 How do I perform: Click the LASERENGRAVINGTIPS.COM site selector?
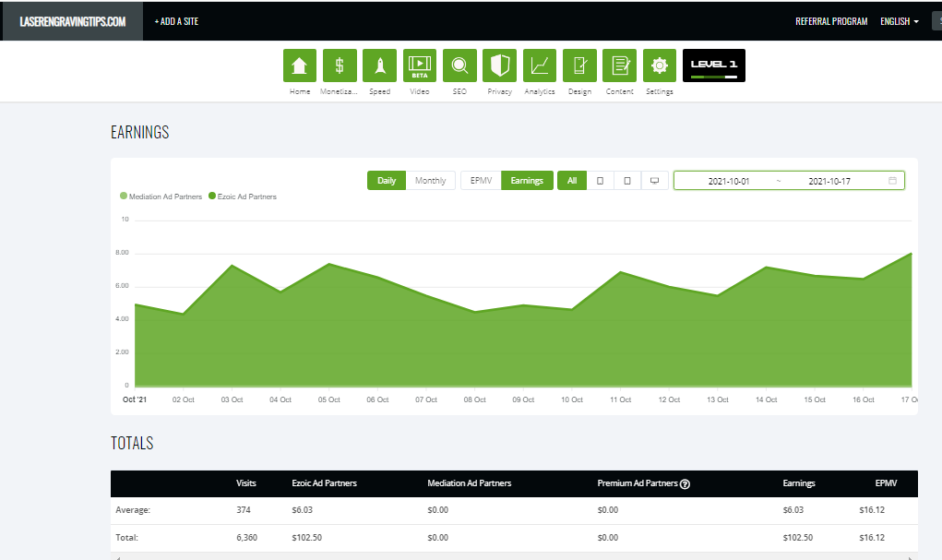73,21
